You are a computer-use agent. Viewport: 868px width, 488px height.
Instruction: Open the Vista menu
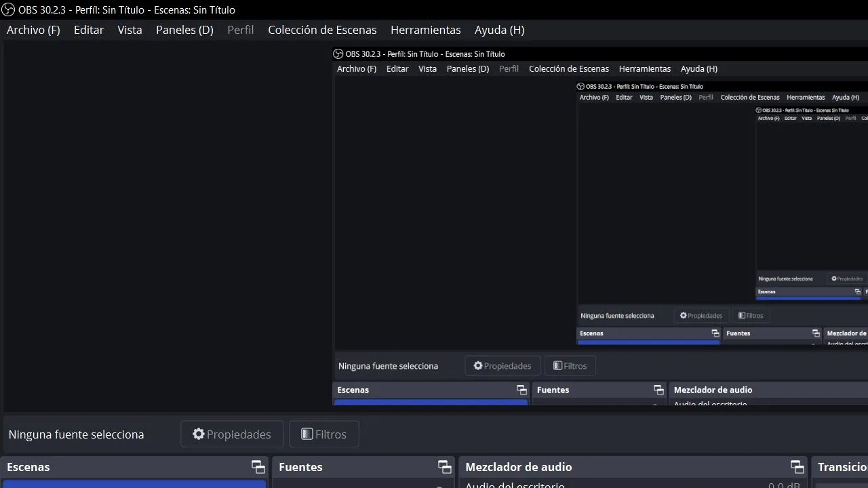tap(130, 30)
